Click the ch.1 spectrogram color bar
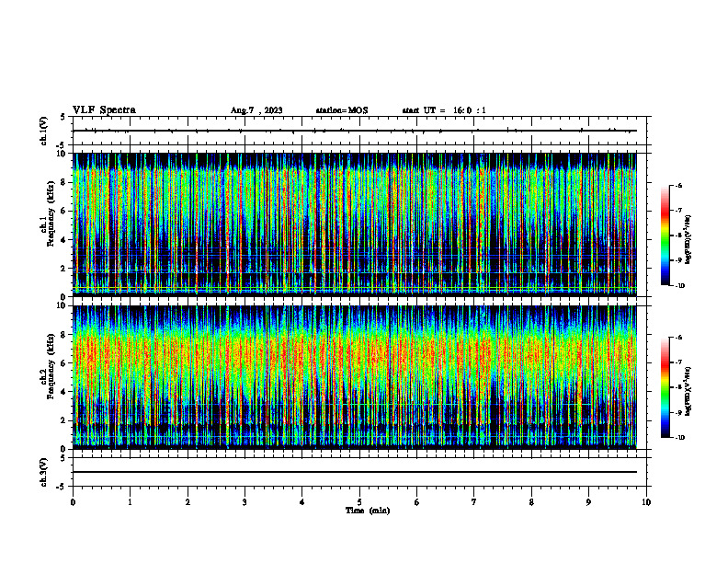The image size is (728, 563). pyautogui.click(x=665, y=236)
